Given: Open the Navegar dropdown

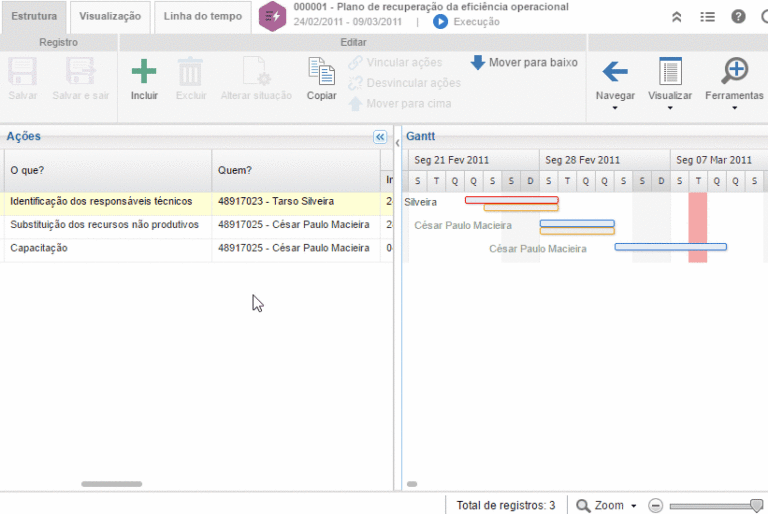Looking at the screenshot, I should click(x=615, y=80).
